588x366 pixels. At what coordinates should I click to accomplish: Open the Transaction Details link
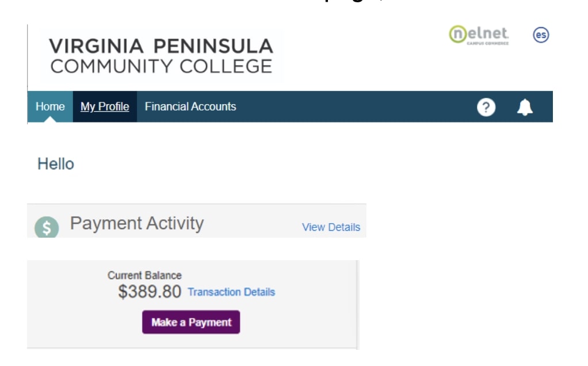tap(231, 292)
